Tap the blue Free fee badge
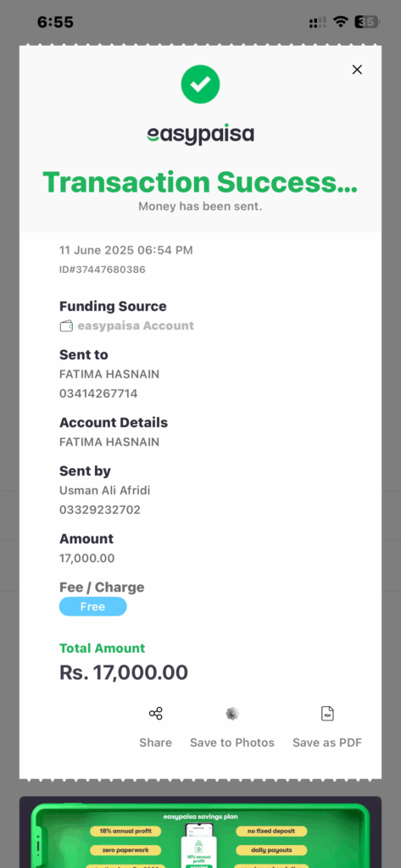Image resolution: width=401 pixels, height=868 pixels. coord(93,607)
